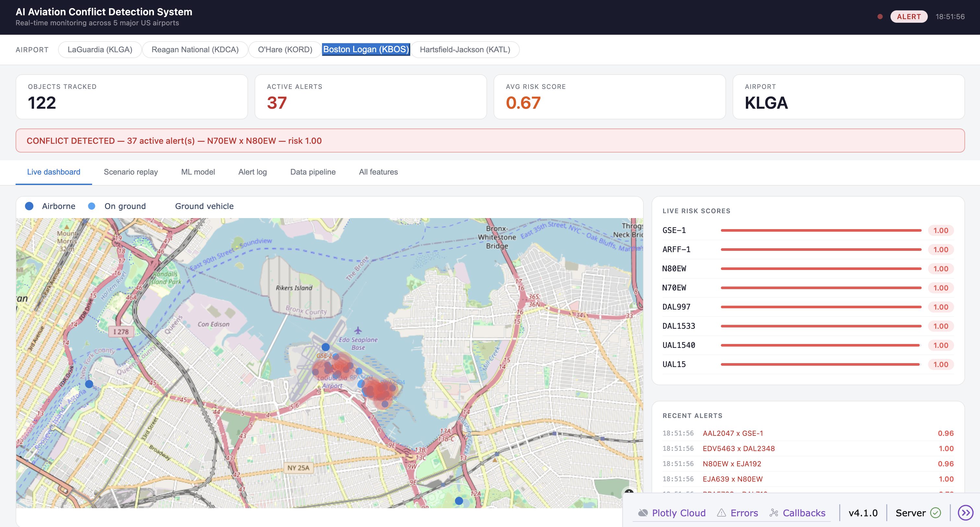Click the Errors warning triangle icon
This screenshot has width=980, height=527.
pos(721,512)
